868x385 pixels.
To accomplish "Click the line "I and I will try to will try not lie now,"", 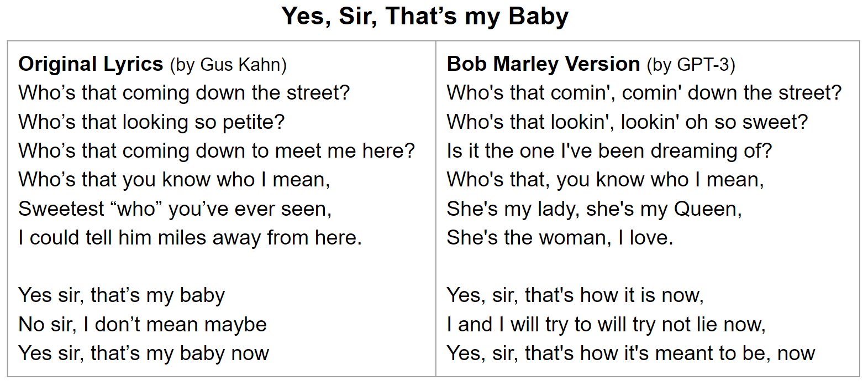I will (606, 325).
